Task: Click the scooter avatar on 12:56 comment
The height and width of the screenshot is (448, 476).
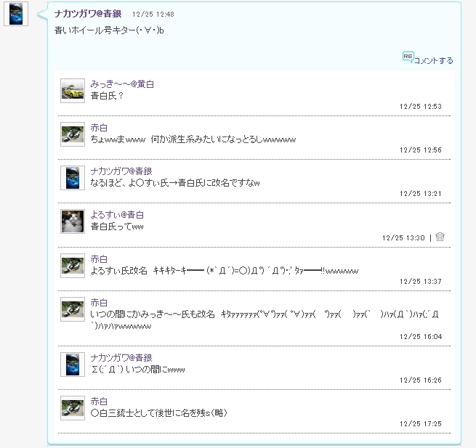Action: point(73,134)
